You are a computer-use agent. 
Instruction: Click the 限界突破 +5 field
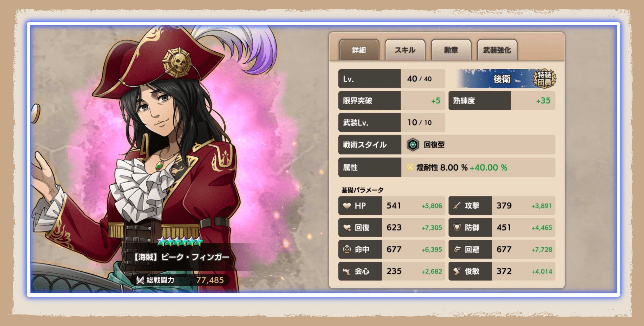pyautogui.click(x=392, y=101)
